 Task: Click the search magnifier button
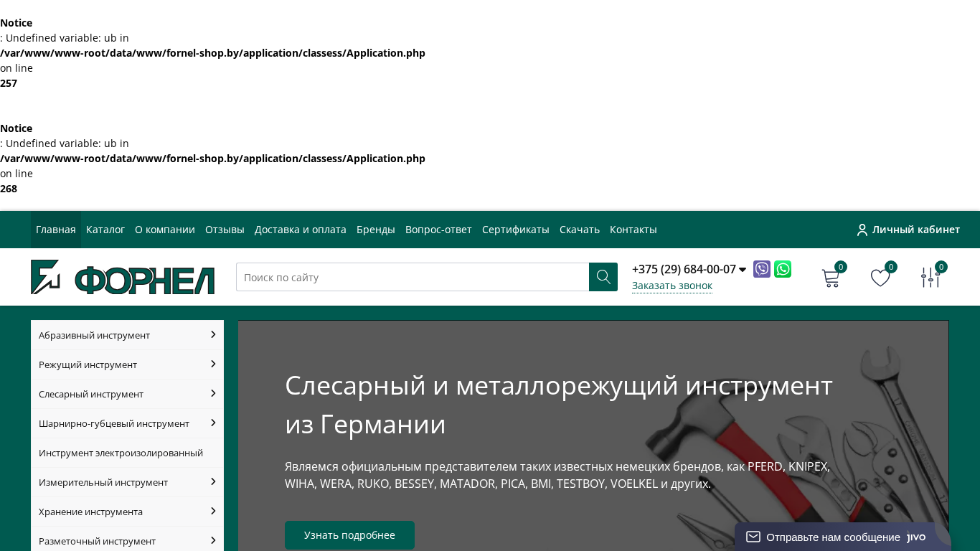[x=603, y=277]
